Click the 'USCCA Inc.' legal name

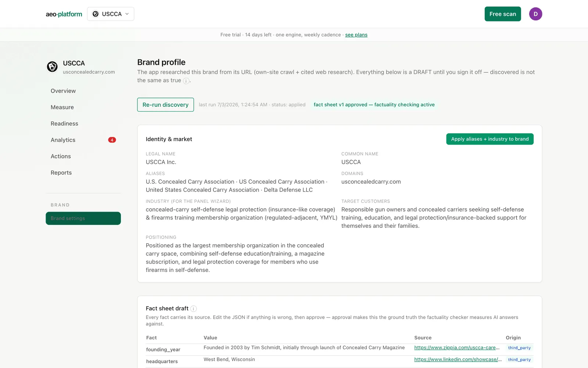[x=161, y=162]
